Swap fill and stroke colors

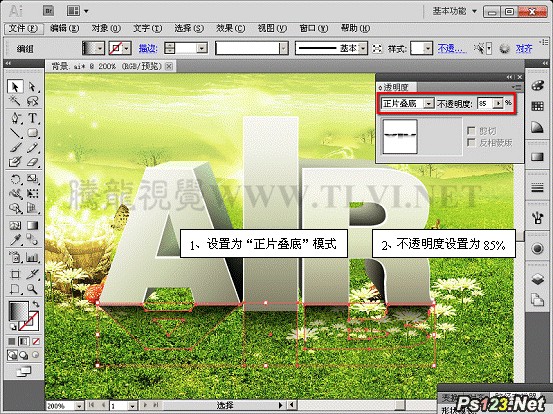coord(36,304)
